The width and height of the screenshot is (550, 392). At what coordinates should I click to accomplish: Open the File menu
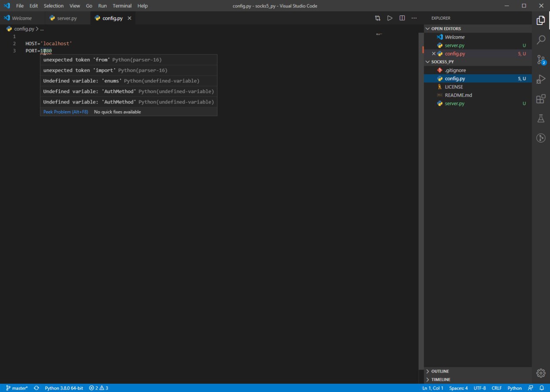(20, 6)
